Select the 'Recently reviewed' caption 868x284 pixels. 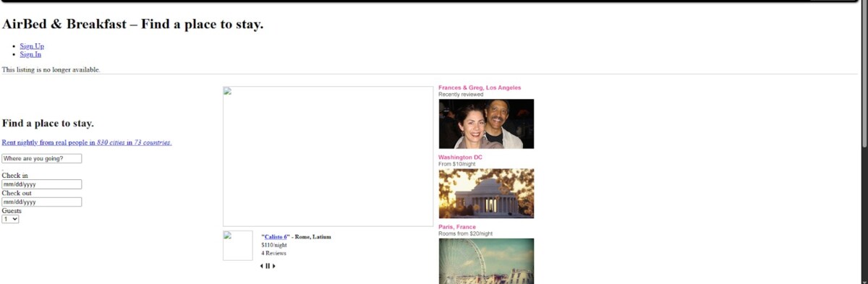[461, 95]
